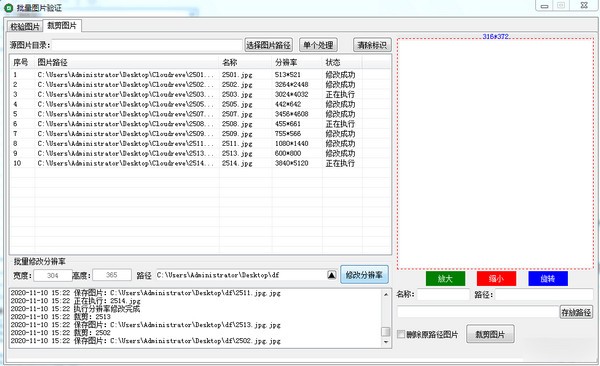Click the red 缩小 zoom-out button
Viewport: 600px width, 366px height.
click(x=496, y=279)
